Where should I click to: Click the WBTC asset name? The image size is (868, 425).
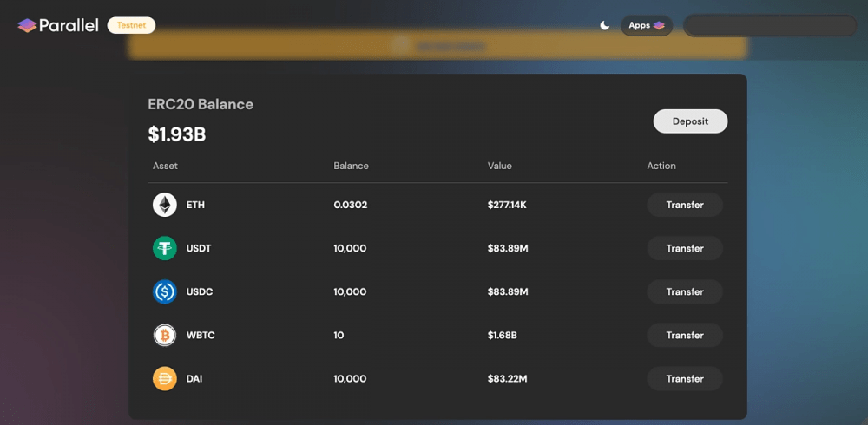coord(201,336)
